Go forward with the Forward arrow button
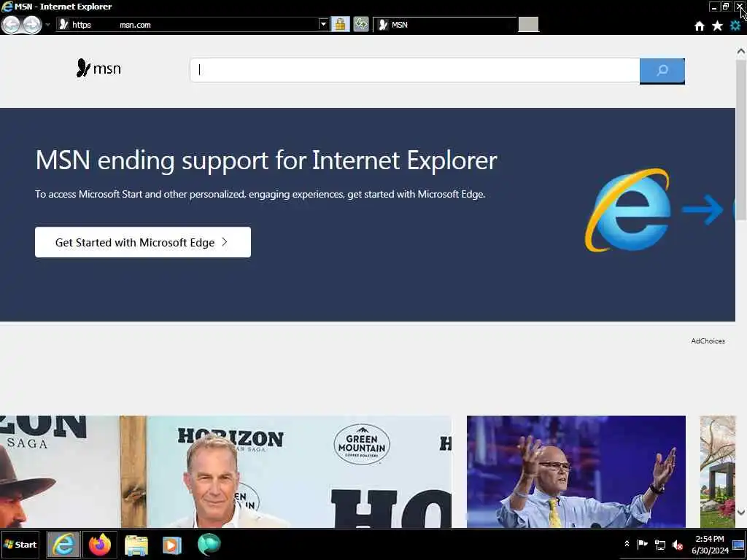 click(32, 25)
